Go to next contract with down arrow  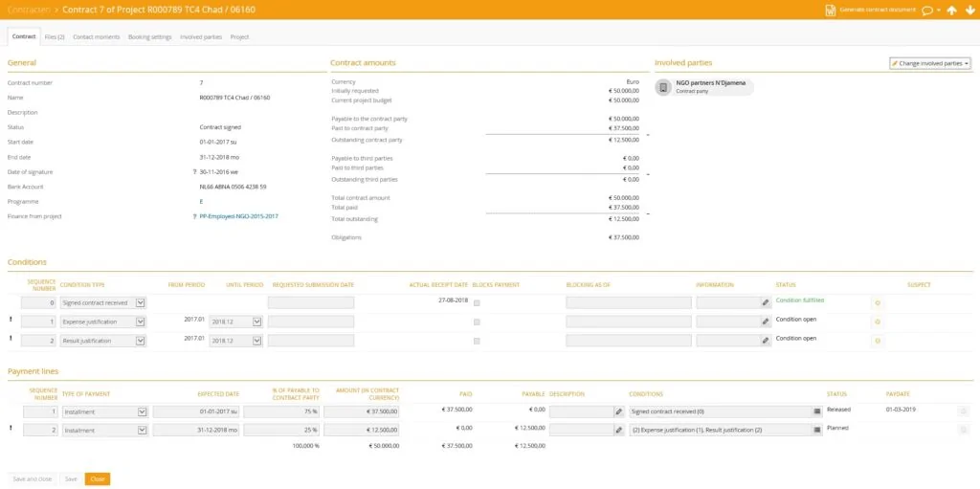pos(969,10)
